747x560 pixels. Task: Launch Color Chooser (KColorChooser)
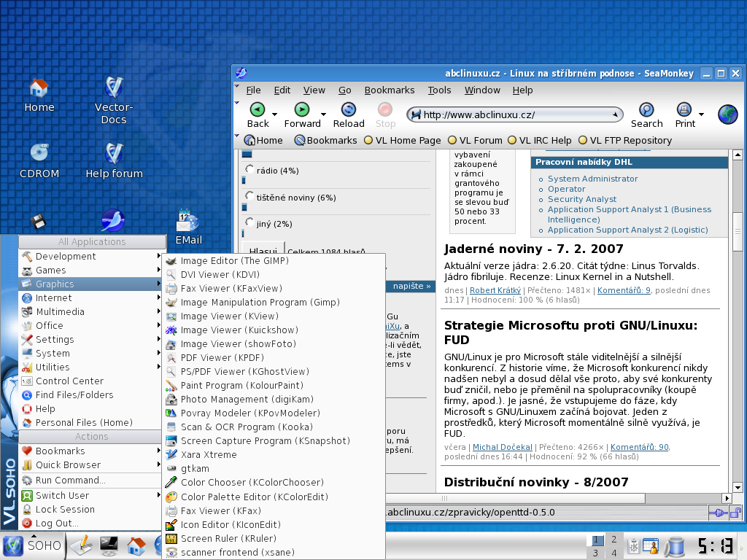(274, 483)
